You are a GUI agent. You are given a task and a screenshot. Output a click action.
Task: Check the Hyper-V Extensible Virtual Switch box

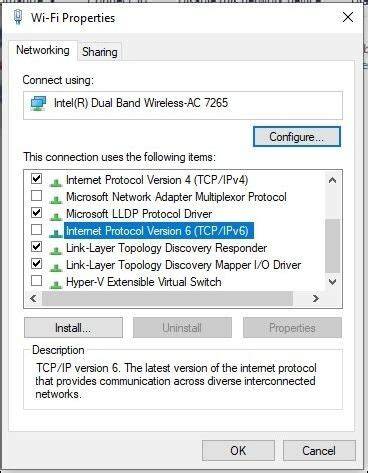[x=36, y=280]
